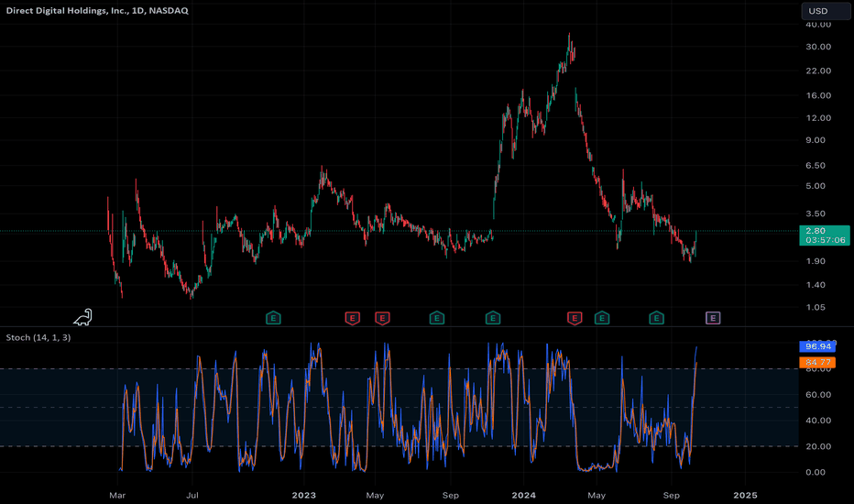Click the Sep label following 2024

671,495
